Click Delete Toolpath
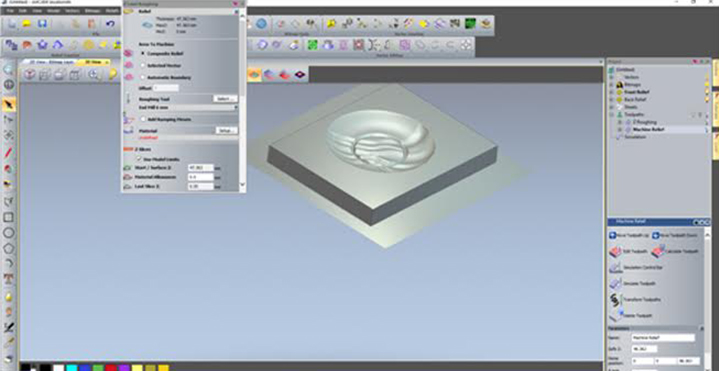This screenshot has height=371, width=719. click(631, 316)
